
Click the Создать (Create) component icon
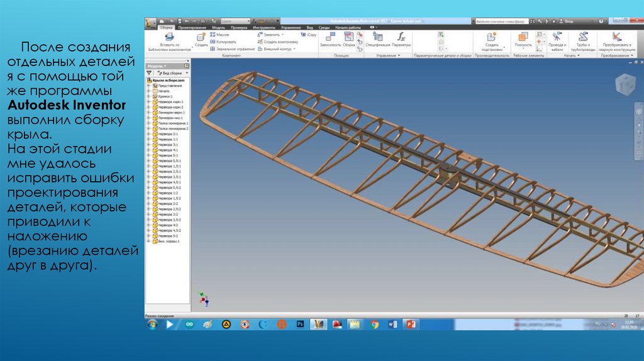(201, 38)
